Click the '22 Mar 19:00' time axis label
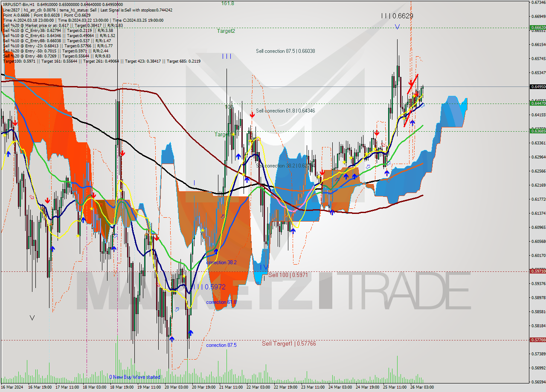 [286, 387]
